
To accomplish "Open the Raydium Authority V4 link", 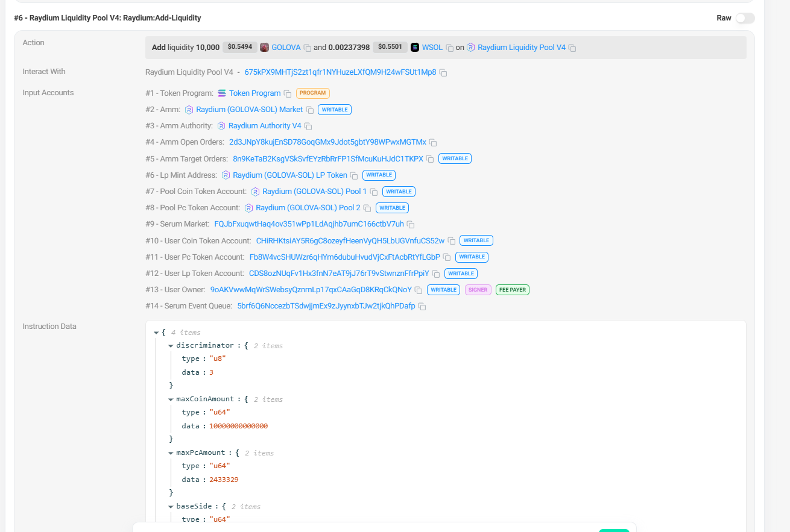I will (x=265, y=126).
